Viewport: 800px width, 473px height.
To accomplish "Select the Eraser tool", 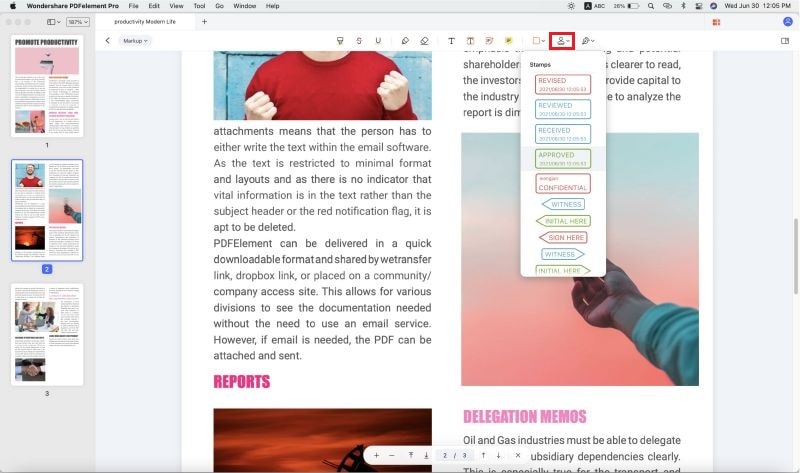I will pyautogui.click(x=424, y=41).
